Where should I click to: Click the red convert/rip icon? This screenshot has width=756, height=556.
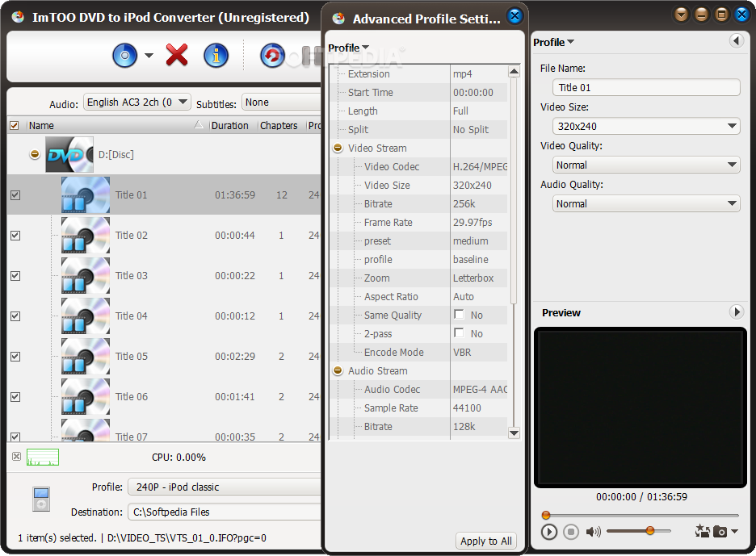(x=272, y=56)
